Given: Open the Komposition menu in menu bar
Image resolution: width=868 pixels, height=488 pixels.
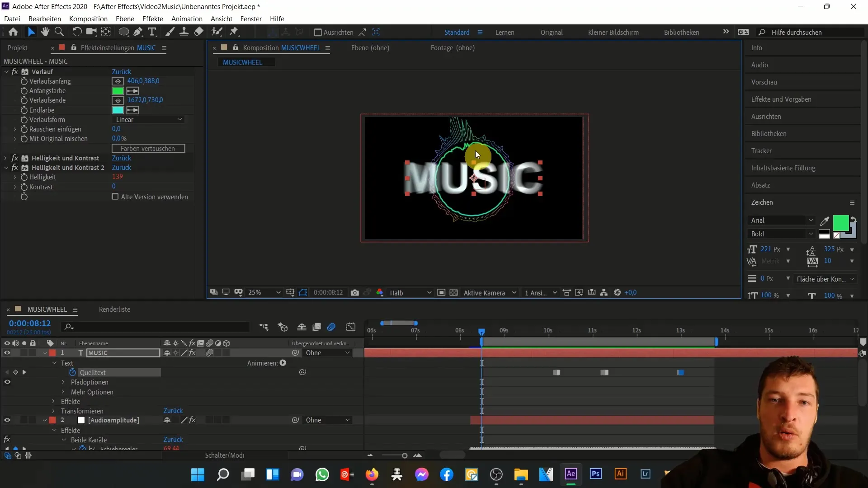Looking at the screenshot, I should coord(88,19).
